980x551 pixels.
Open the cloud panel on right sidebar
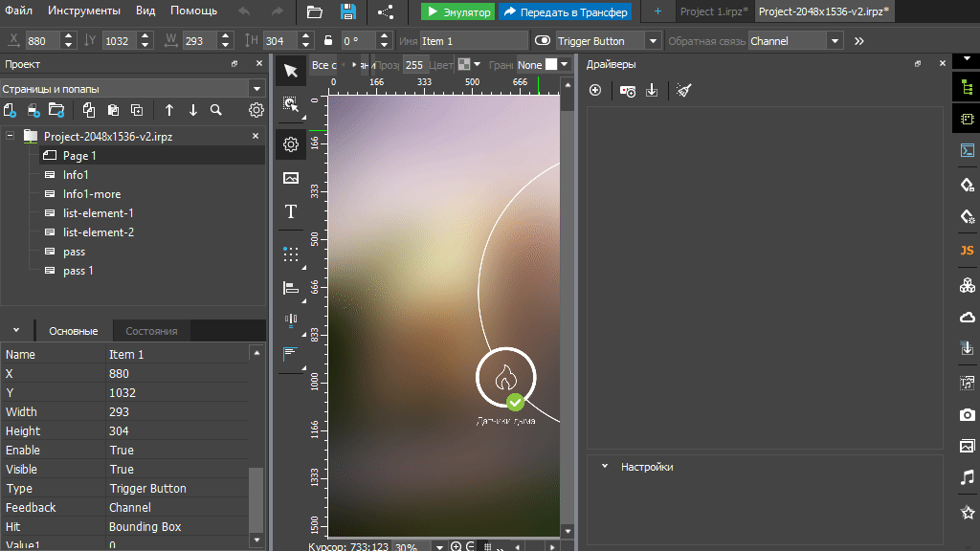pos(967,316)
